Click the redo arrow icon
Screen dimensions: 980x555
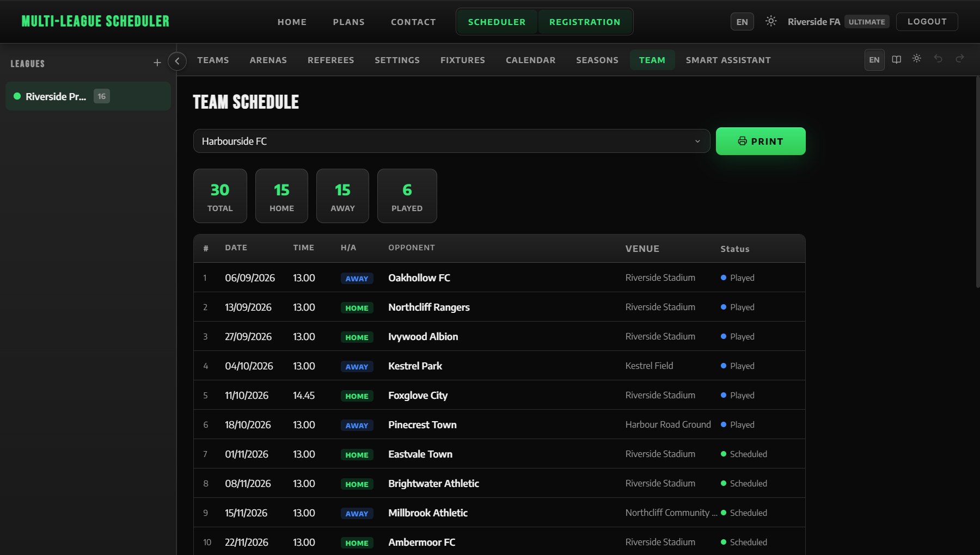959,58
